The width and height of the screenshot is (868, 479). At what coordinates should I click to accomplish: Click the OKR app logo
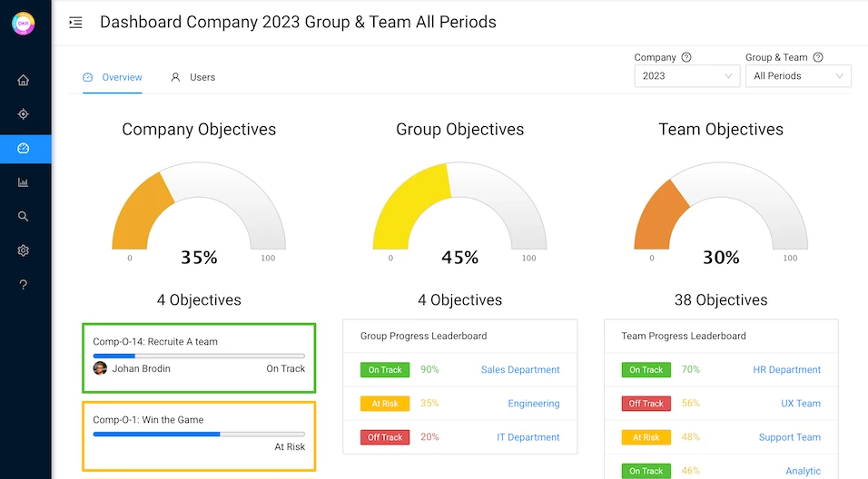pyautogui.click(x=24, y=24)
